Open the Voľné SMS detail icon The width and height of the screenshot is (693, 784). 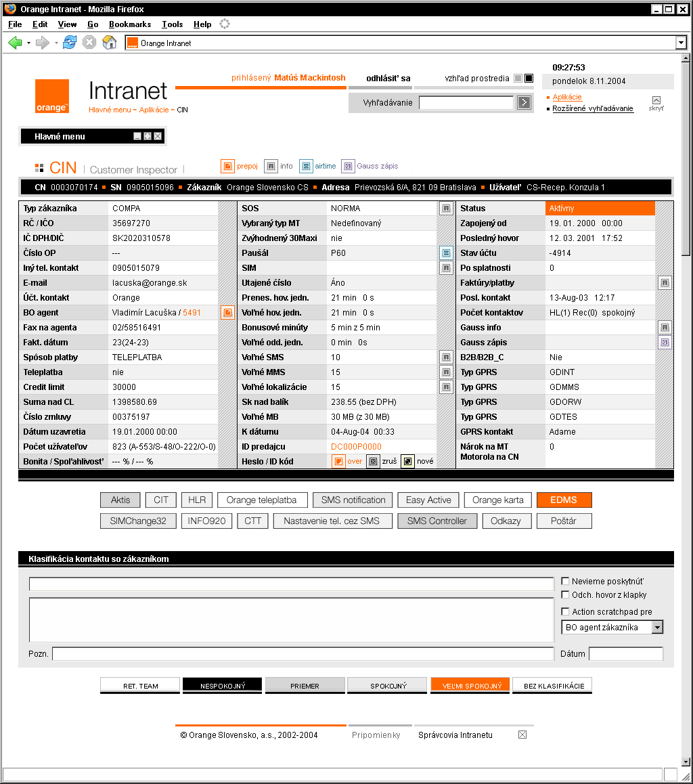pyautogui.click(x=446, y=357)
